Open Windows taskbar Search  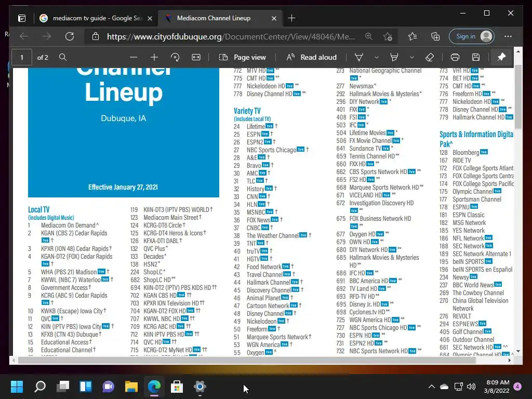(x=40, y=387)
